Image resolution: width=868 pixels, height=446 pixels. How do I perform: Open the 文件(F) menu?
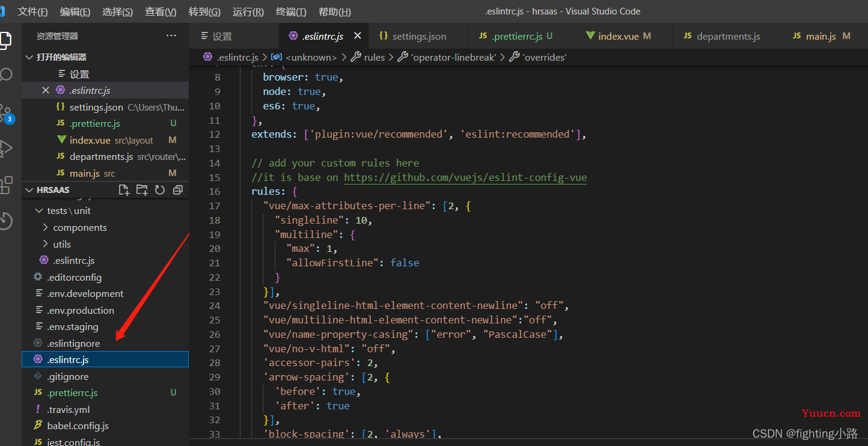[33, 12]
